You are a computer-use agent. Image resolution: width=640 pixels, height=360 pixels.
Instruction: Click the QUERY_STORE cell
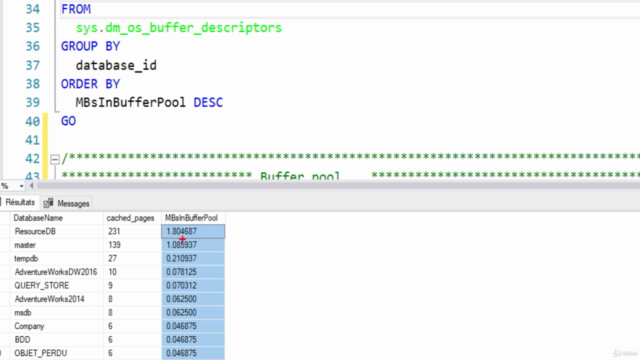(56, 285)
